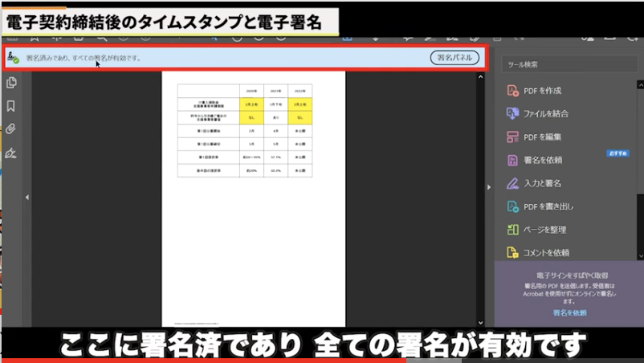The image size is (644, 363).
Task: Click the signature valid status icon
Action: pos(13,58)
